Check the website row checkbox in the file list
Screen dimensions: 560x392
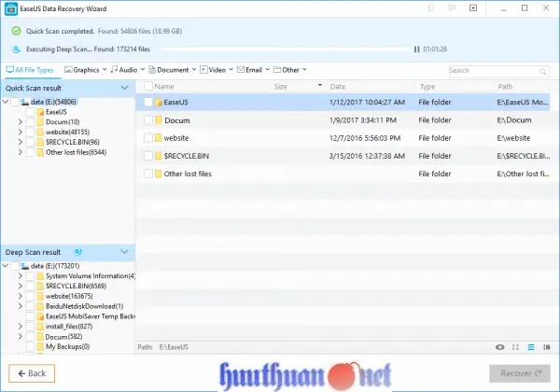pos(148,138)
